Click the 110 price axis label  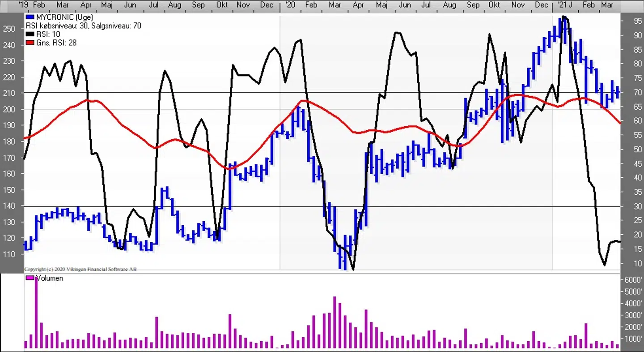pyautogui.click(x=9, y=254)
